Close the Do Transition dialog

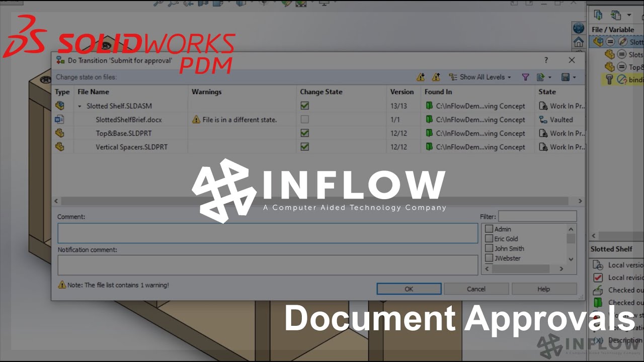coord(572,60)
